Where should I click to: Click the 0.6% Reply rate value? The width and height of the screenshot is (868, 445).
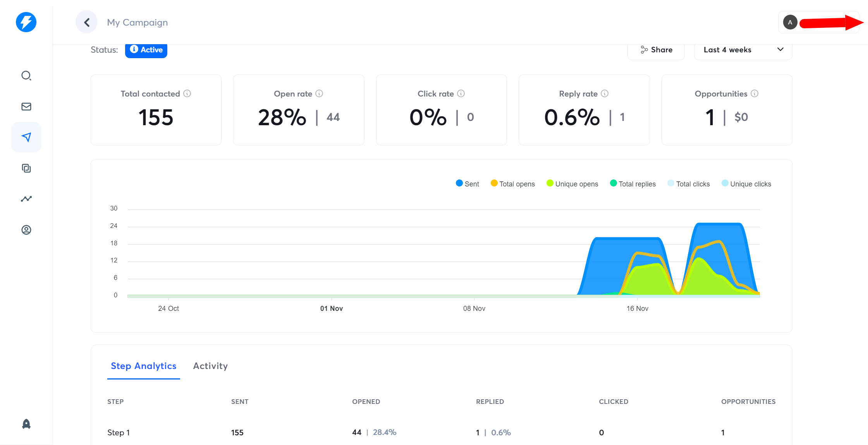[x=572, y=117]
